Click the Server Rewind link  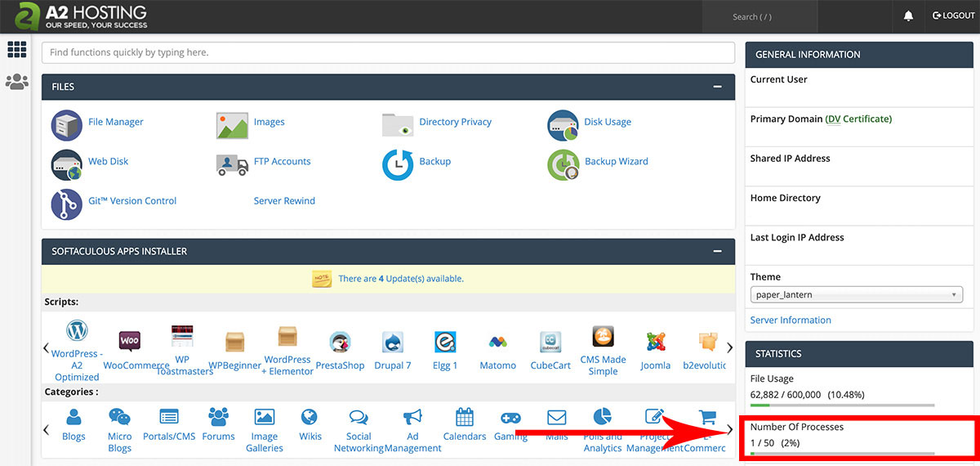pyautogui.click(x=284, y=201)
